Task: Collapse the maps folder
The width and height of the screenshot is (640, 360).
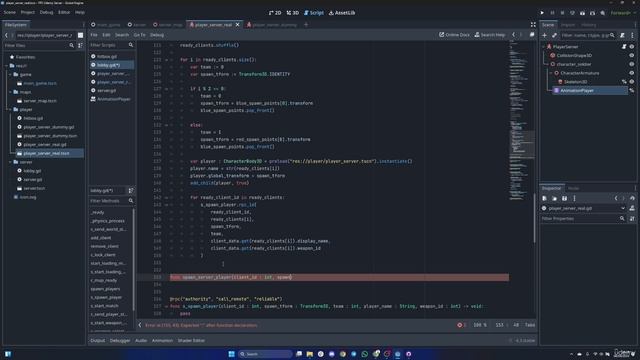Action: pyautogui.click(x=11, y=92)
